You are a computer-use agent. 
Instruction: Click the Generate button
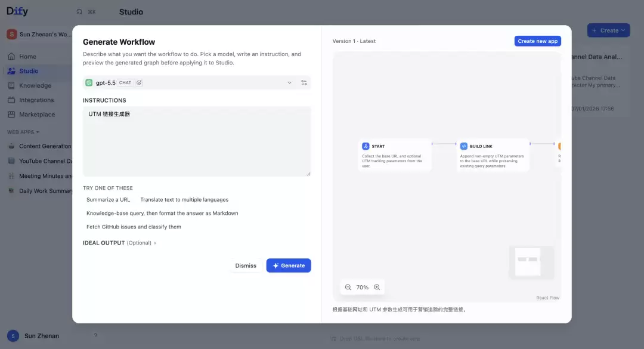click(x=289, y=265)
